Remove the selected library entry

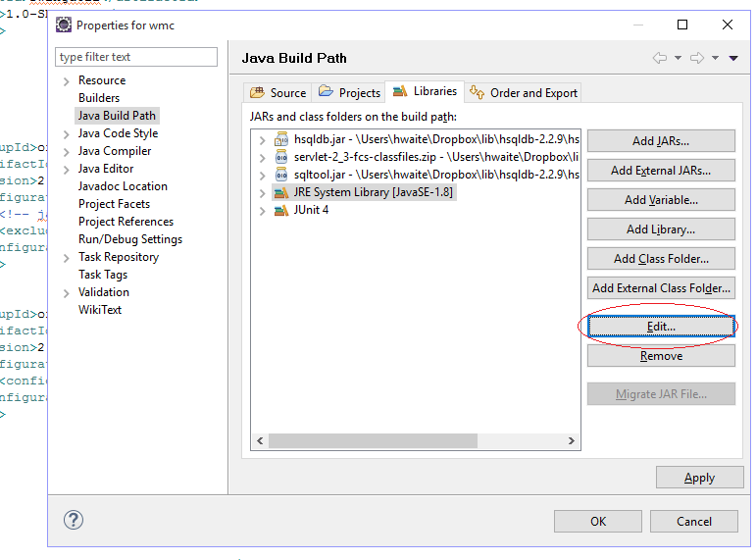[x=661, y=356]
